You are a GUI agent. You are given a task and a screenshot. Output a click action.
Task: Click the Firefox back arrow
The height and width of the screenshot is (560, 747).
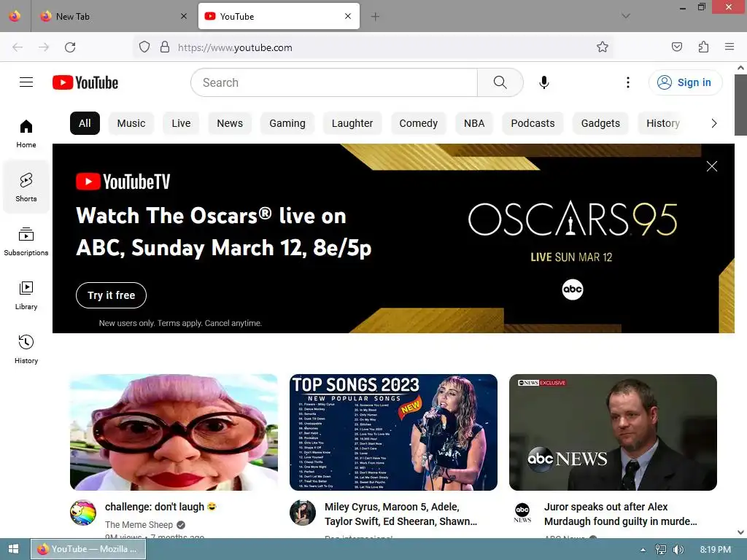coord(18,47)
